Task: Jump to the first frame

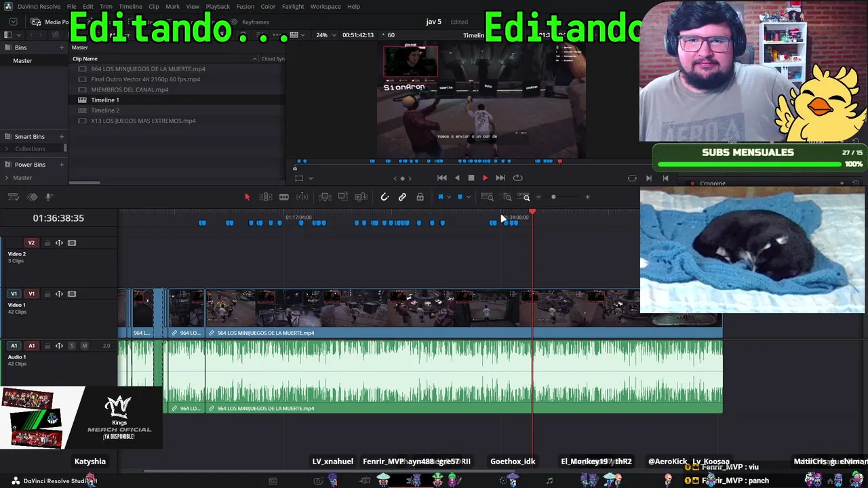Action: click(x=441, y=178)
